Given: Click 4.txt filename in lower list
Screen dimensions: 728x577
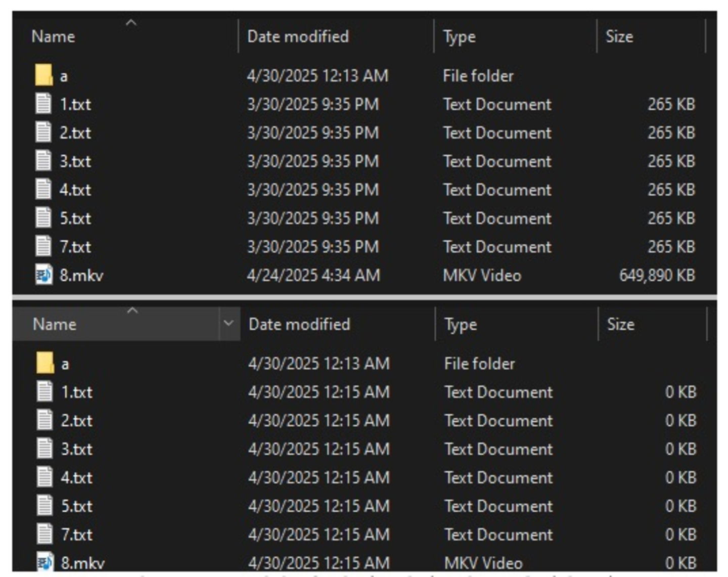Looking at the screenshot, I should (x=77, y=477).
